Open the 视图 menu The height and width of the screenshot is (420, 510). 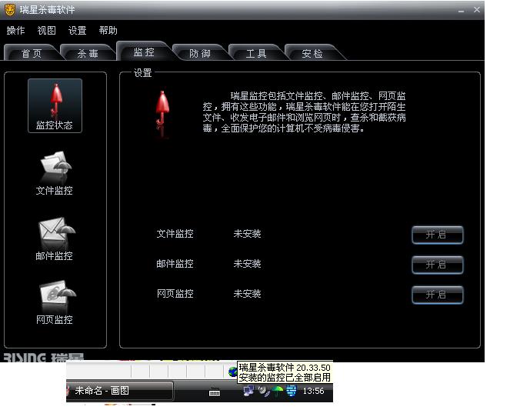click(x=46, y=31)
